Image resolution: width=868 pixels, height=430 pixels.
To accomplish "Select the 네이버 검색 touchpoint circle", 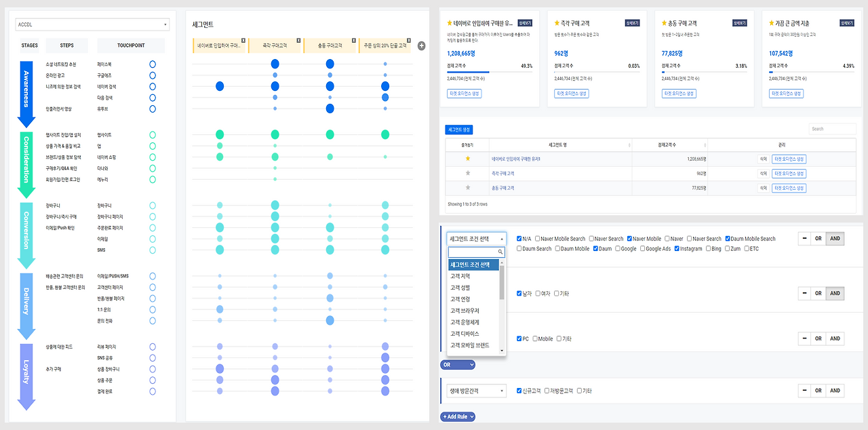I will click(153, 86).
